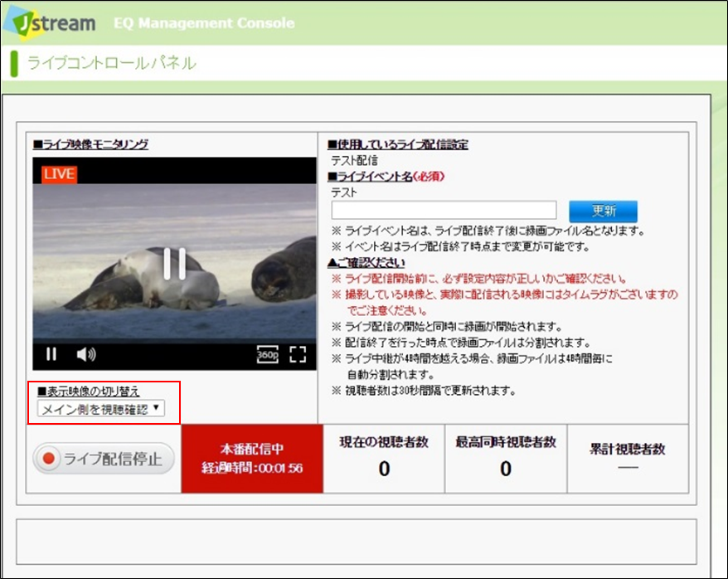Screen dimensions: 728x579
Task: Select the ライブイベント名 heading
Action: (370, 177)
